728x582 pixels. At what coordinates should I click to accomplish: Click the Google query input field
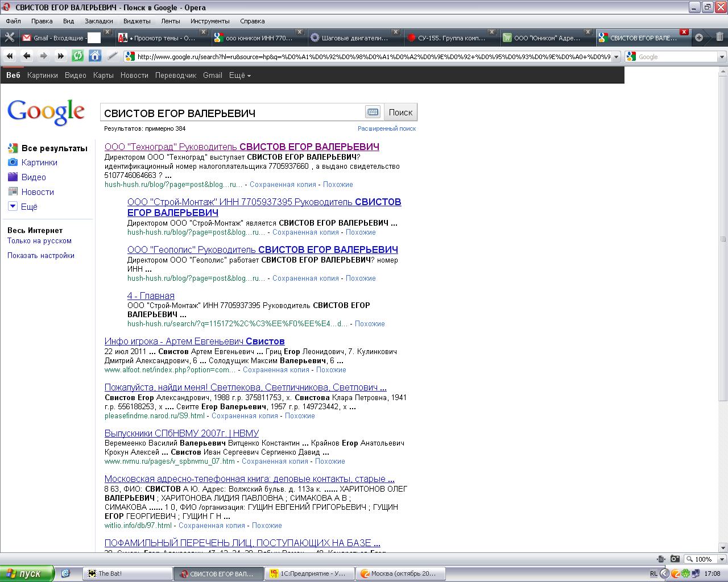pos(232,113)
